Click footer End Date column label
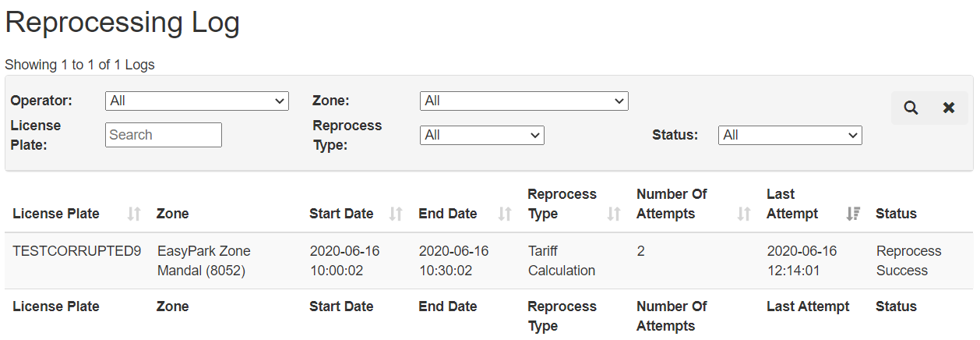 coord(448,306)
